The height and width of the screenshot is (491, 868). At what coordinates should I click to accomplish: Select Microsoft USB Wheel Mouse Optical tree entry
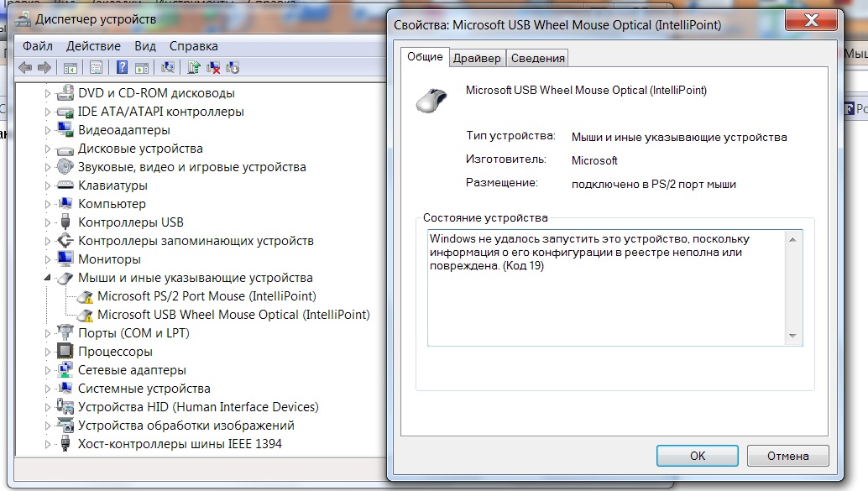pos(233,315)
